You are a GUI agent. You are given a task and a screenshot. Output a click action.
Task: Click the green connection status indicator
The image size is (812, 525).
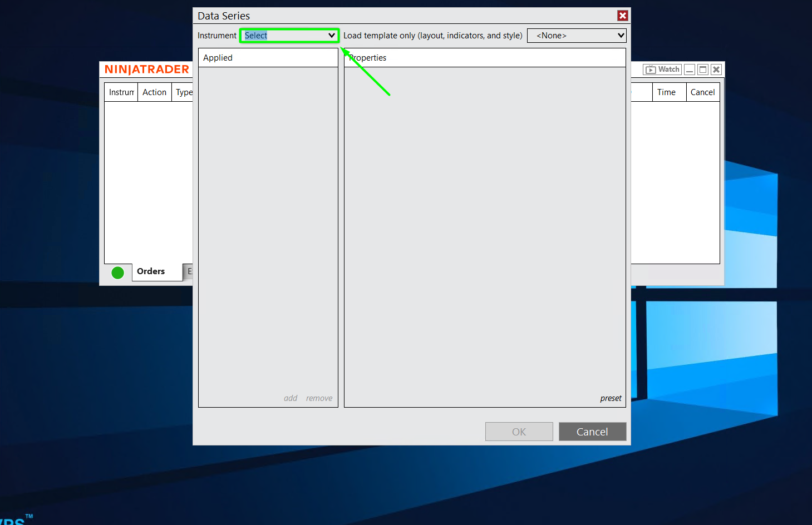click(117, 273)
